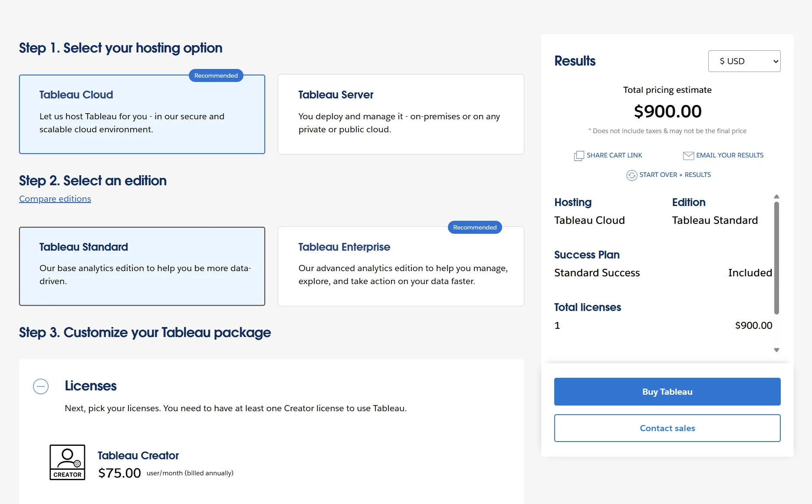This screenshot has width=812, height=504.
Task: Click the Buy Tableau button
Action: [667, 392]
